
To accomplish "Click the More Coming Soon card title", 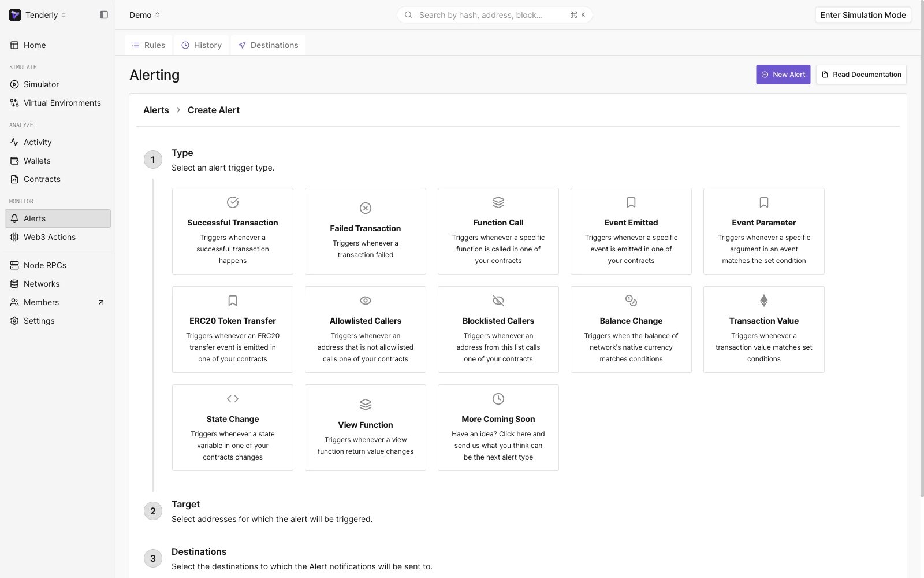I will coord(498,419).
